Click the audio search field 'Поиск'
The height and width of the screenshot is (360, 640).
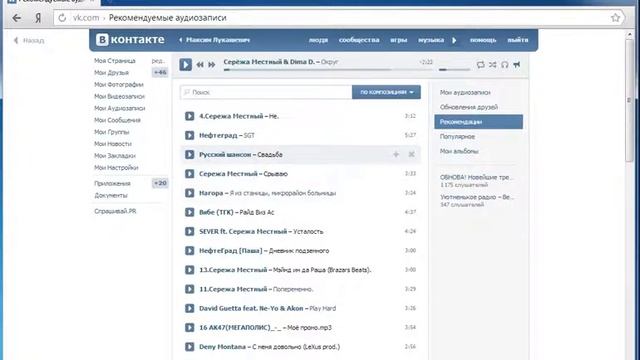pyautogui.click(x=266, y=92)
